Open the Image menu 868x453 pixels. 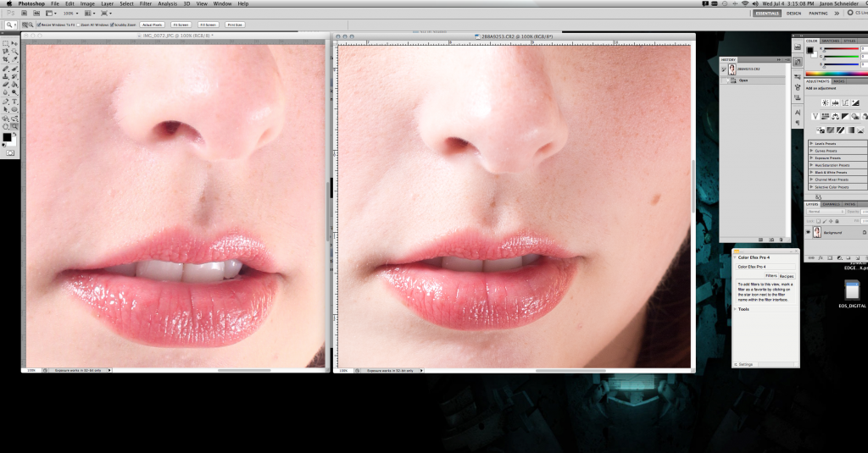87,3
